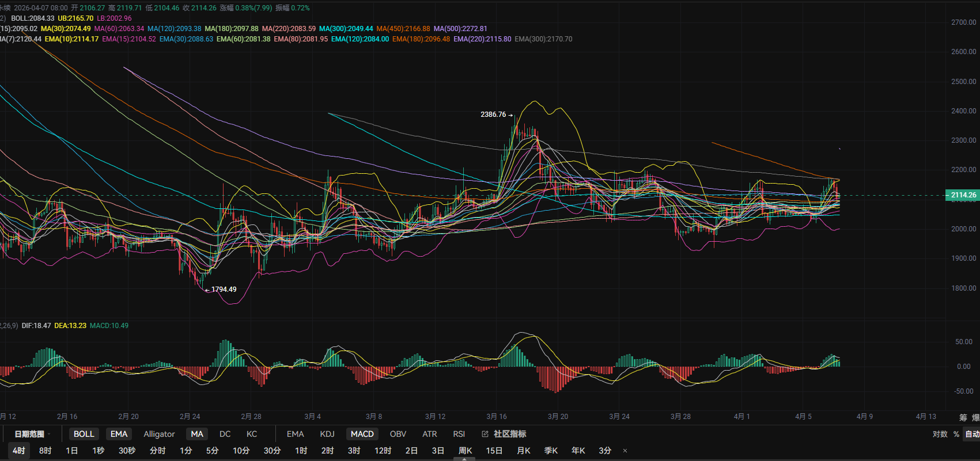980x461 pixels.
Task: Enable the Alligator indicator
Action: point(159,434)
